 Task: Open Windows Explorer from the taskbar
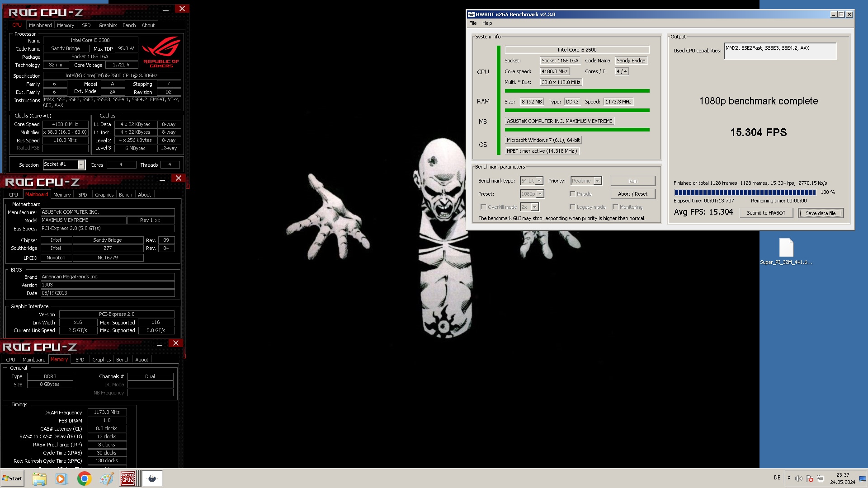click(39, 479)
